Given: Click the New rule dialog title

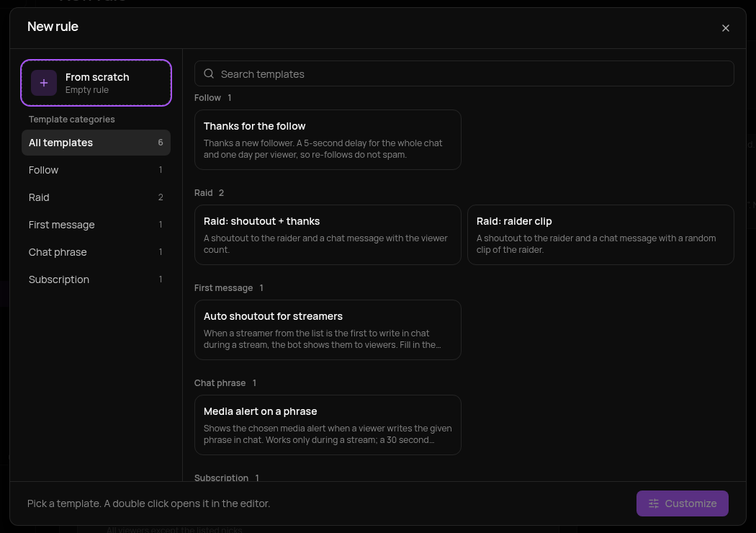Looking at the screenshot, I should click(x=53, y=27).
